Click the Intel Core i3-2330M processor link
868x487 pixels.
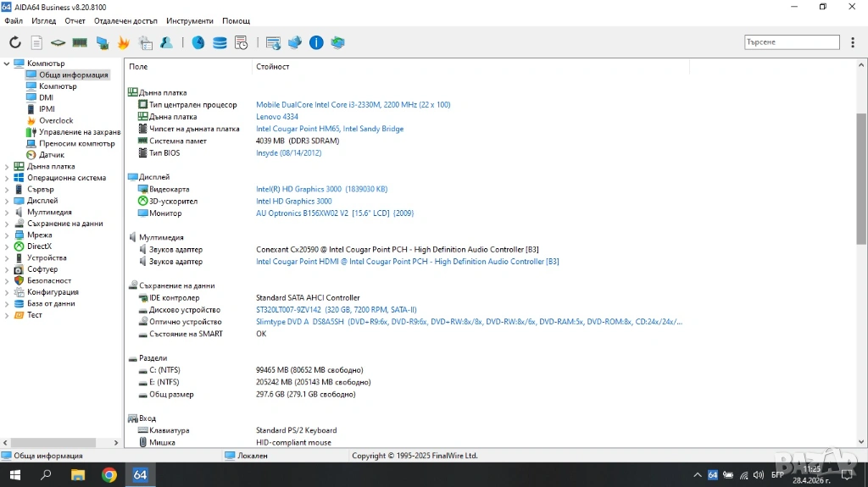click(x=353, y=105)
